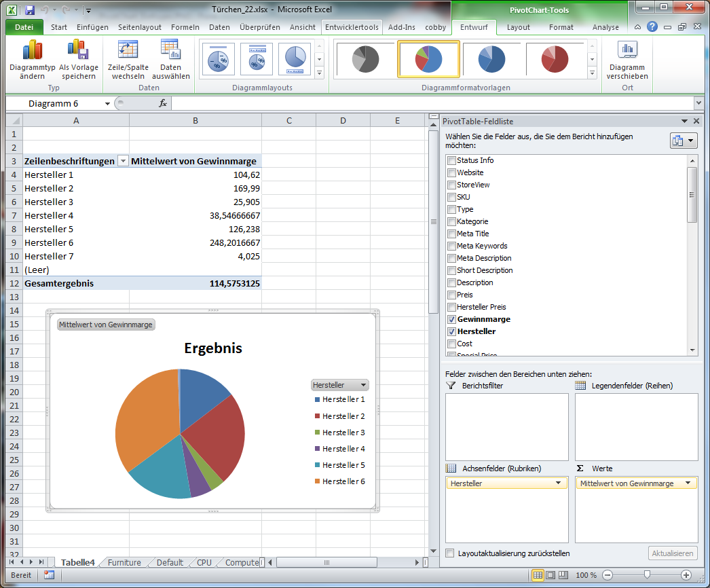710x588 pixels.
Task: Click the select all corner of the sheet
Action: tap(15, 120)
